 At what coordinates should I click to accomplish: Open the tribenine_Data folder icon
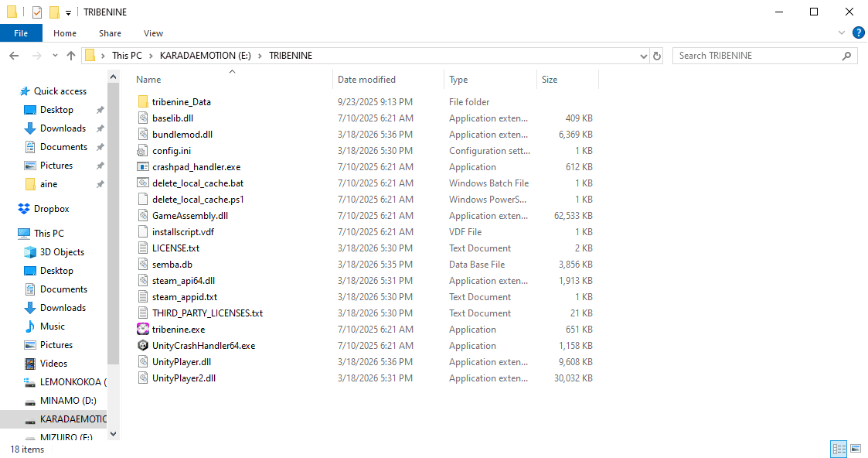[x=143, y=102]
